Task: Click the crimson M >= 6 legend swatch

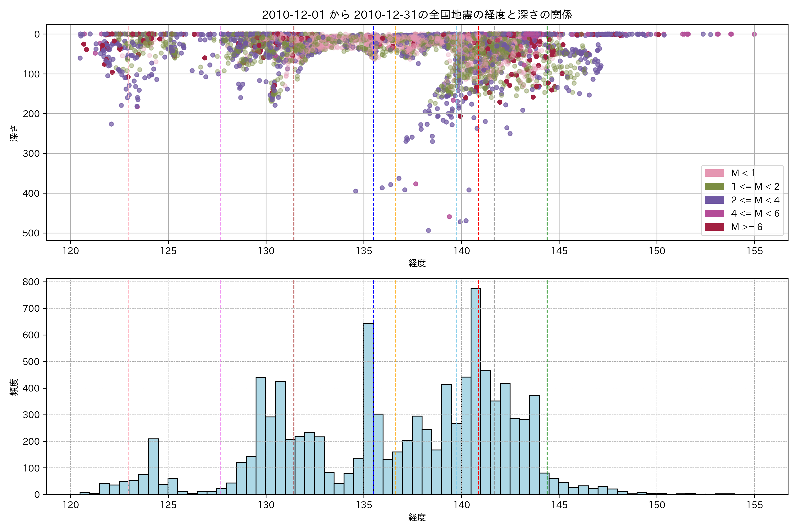Action: click(x=714, y=227)
